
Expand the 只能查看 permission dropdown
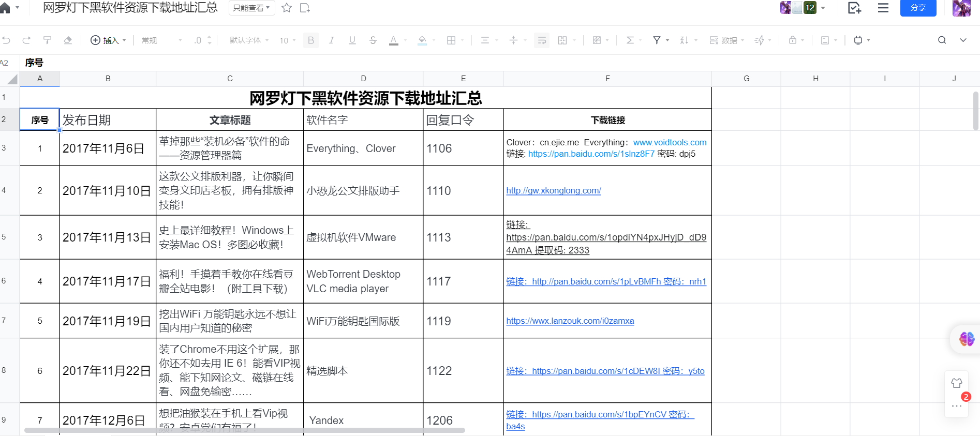[251, 8]
